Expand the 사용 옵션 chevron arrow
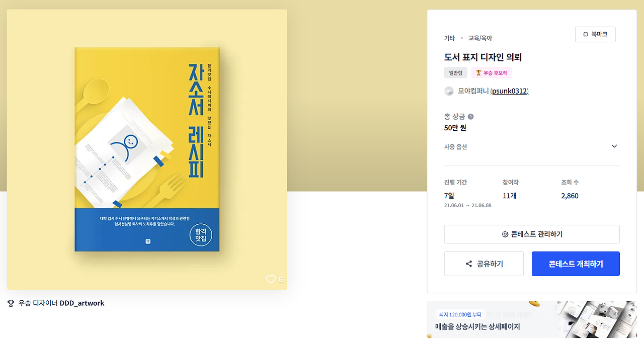Screen dimensions: 644x341 click(614, 146)
